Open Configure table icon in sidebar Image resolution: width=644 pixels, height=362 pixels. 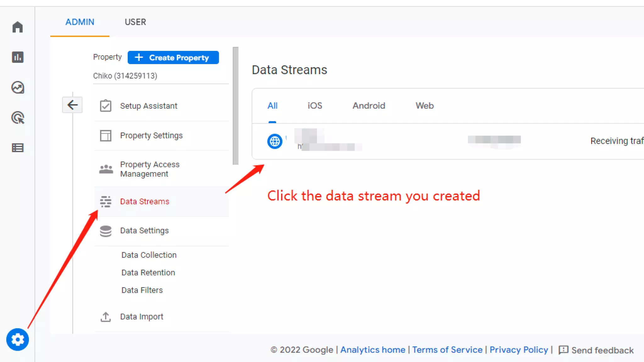(x=18, y=148)
